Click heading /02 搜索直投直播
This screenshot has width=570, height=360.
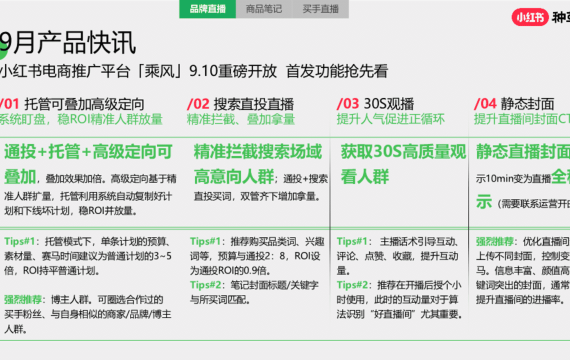240,104
